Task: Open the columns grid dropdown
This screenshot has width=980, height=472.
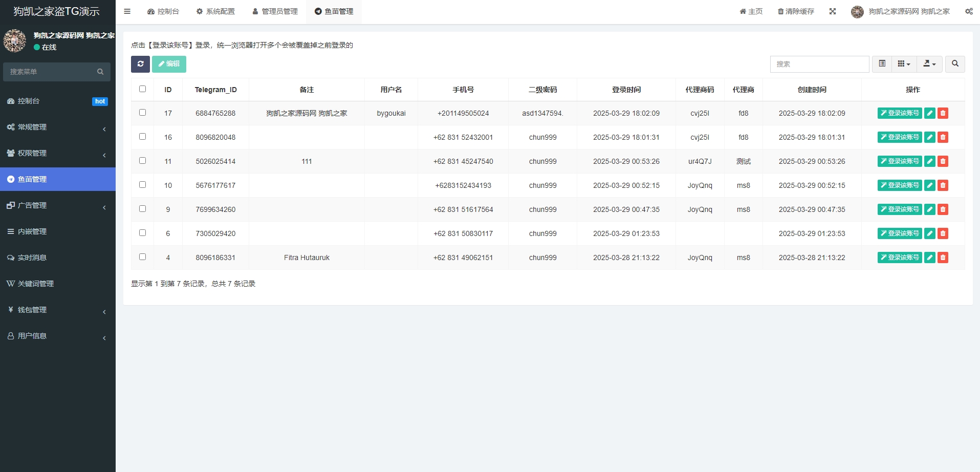Action: [x=904, y=64]
